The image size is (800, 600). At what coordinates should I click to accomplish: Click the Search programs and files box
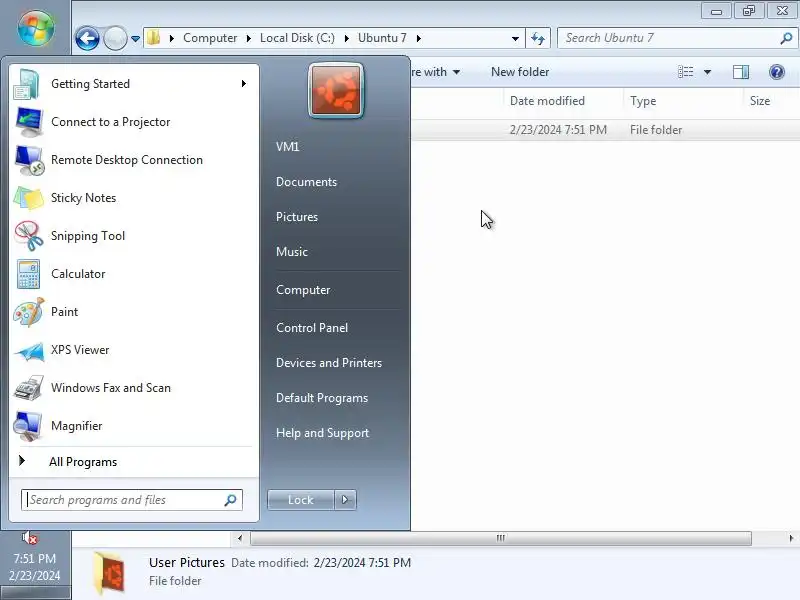point(132,500)
